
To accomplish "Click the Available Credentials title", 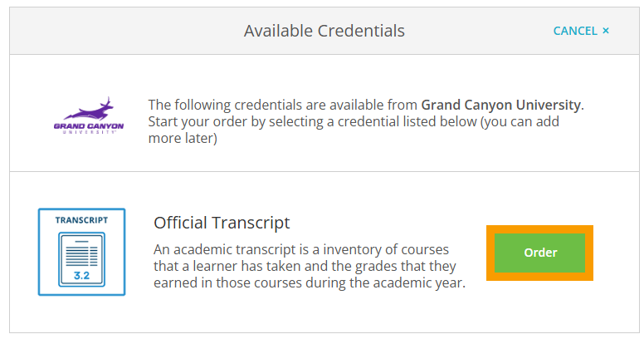I will (324, 31).
